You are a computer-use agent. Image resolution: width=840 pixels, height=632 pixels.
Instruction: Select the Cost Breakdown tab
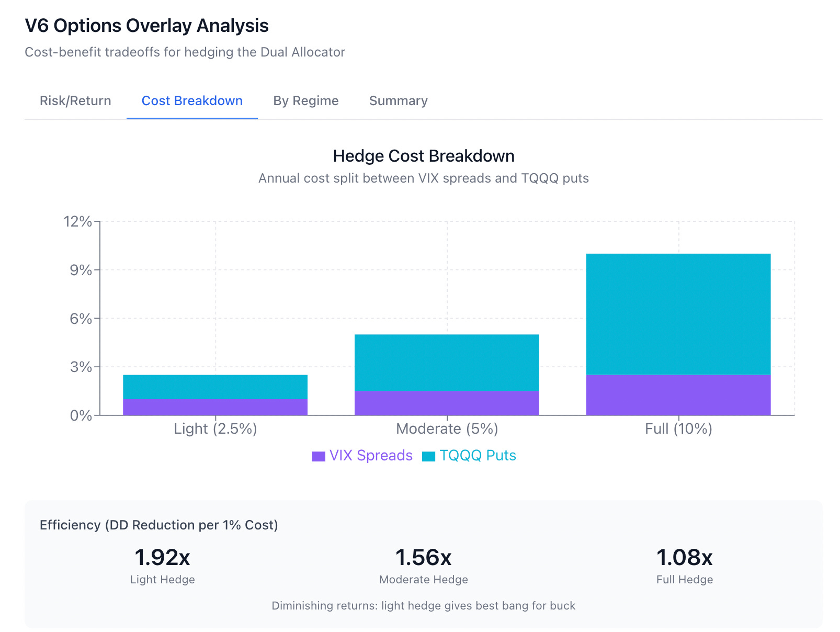tap(192, 100)
